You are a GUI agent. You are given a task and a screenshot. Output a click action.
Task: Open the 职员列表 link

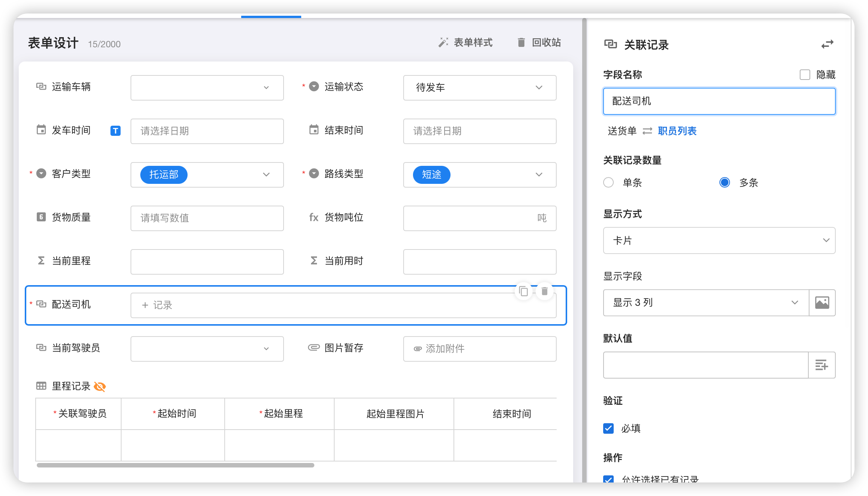677,131
